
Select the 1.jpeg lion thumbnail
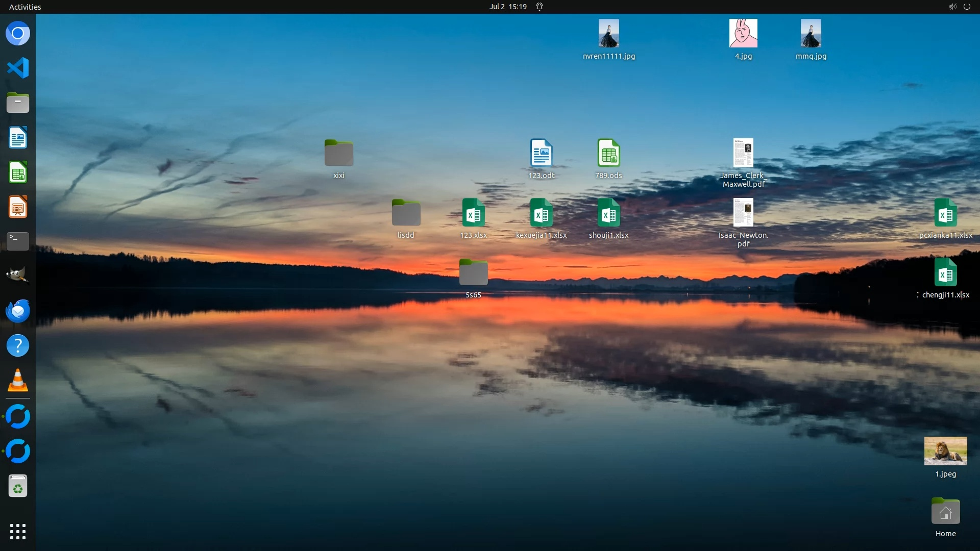click(x=945, y=451)
